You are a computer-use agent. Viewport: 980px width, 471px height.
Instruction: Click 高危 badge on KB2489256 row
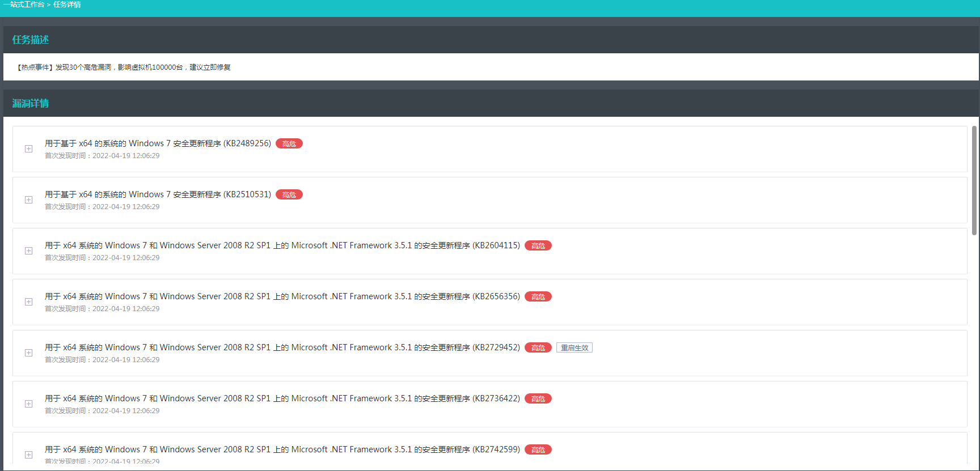[289, 144]
